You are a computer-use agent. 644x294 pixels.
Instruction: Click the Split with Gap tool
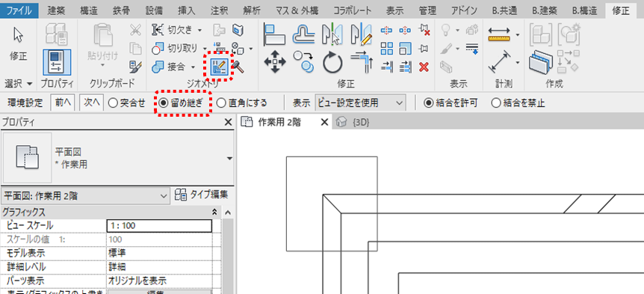pyautogui.click(x=405, y=30)
